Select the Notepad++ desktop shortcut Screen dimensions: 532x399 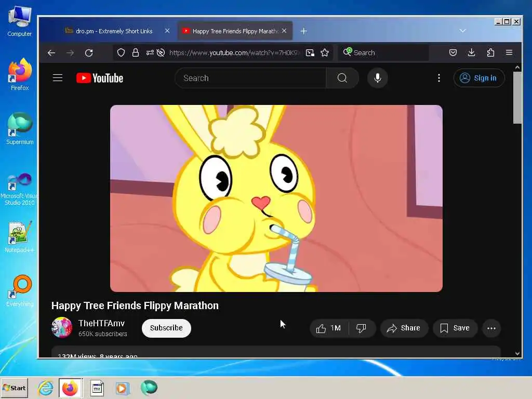click(19, 237)
